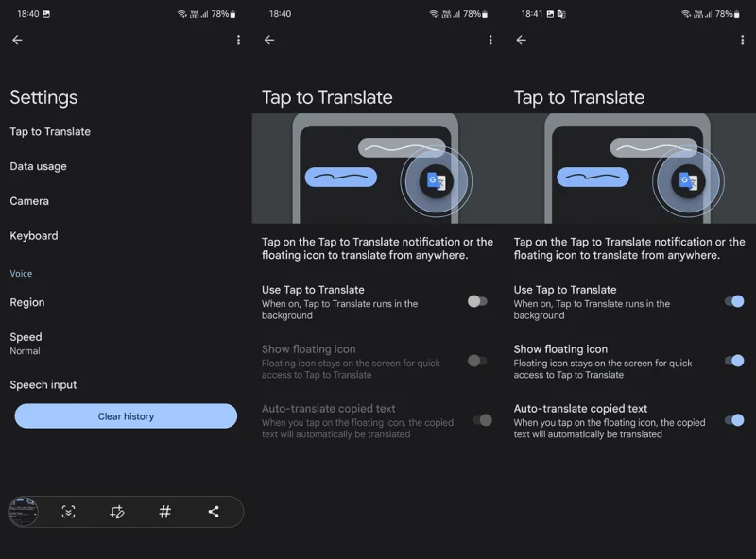Tap Auto-translate copied text label on right screen
This screenshot has width=756, height=559.
580,408
